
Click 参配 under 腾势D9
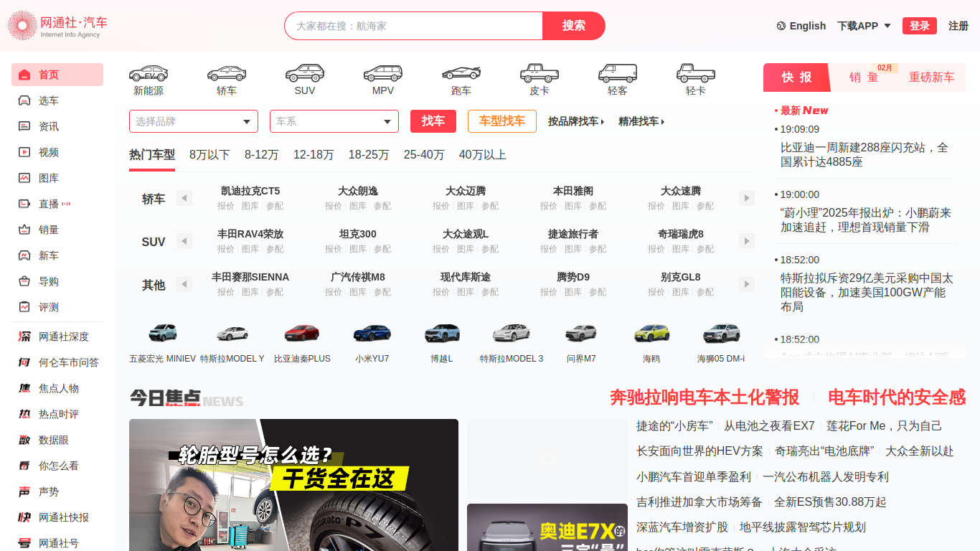coord(598,292)
